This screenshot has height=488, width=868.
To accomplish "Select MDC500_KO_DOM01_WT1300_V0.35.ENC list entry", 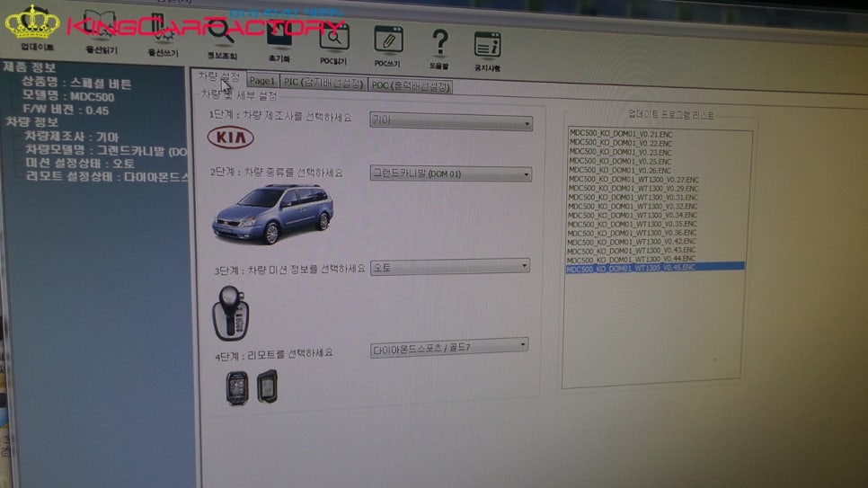I will (x=633, y=224).
